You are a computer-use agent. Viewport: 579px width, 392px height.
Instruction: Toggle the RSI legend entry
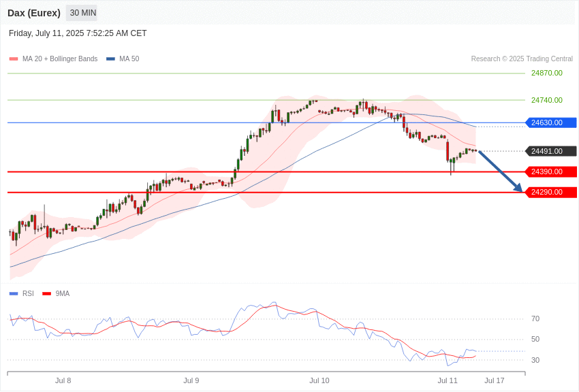click(21, 293)
